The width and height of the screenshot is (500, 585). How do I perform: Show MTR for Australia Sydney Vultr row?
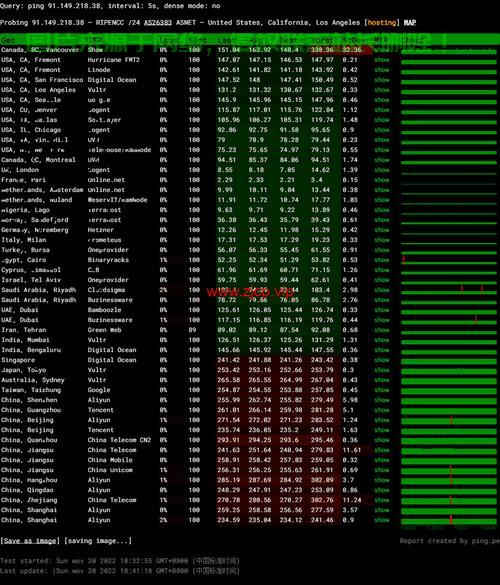coord(382,380)
